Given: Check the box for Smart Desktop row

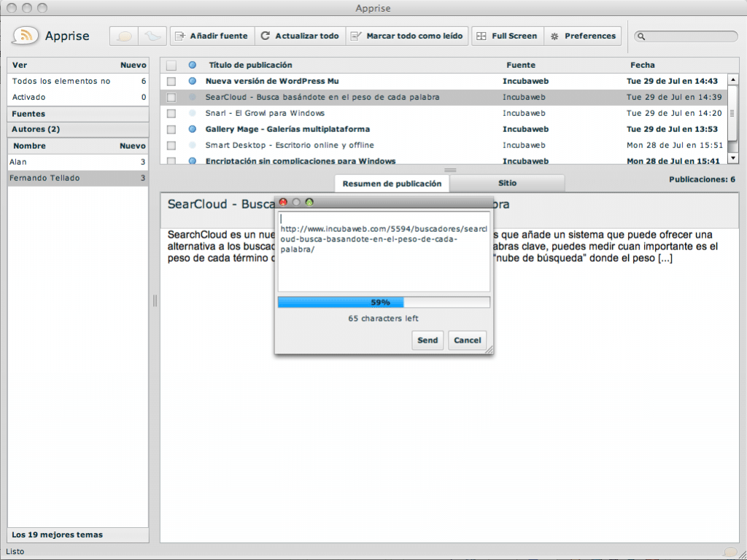Looking at the screenshot, I should tap(171, 146).
